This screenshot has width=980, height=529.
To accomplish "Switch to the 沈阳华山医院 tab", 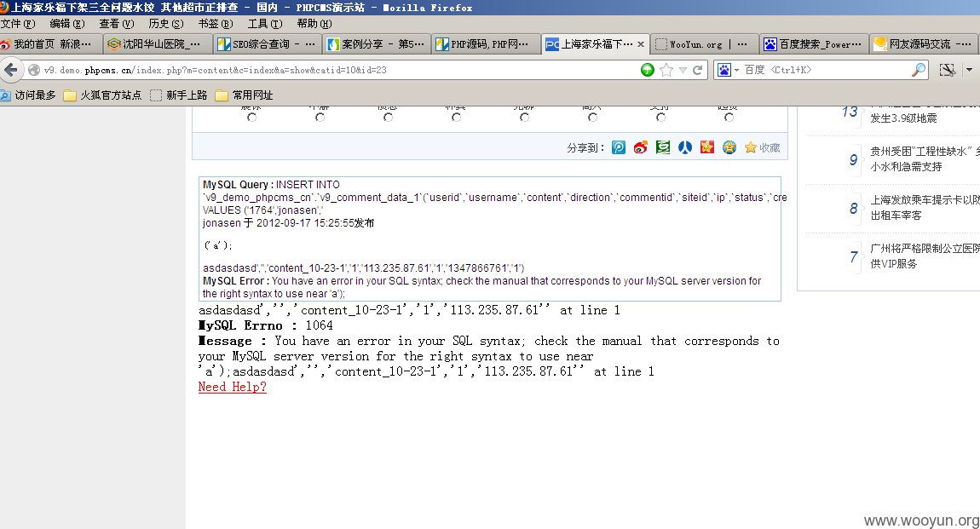I will coord(157,44).
